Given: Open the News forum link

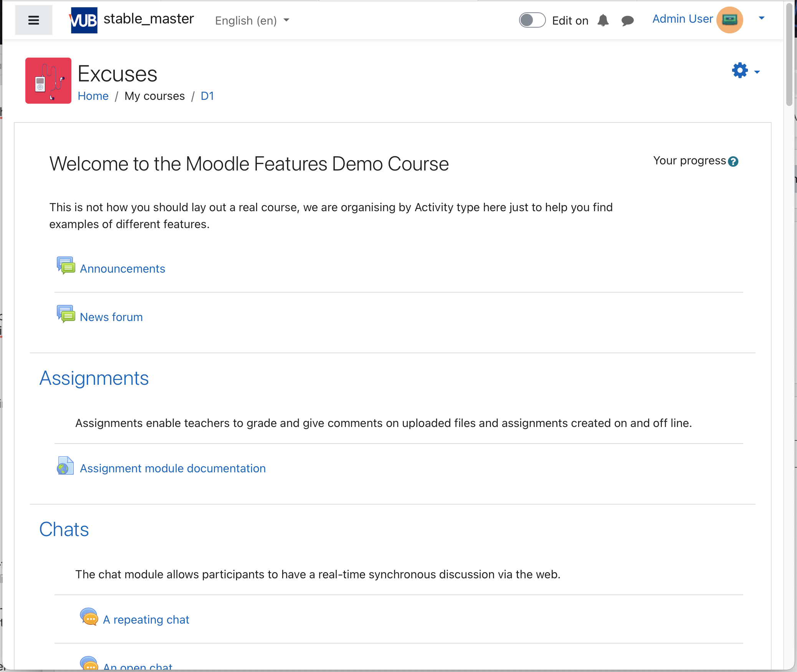Looking at the screenshot, I should [111, 317].
